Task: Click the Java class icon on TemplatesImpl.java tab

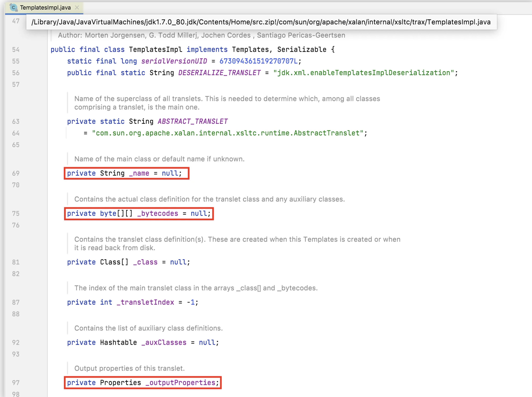Action: click(x=13, y=8)
